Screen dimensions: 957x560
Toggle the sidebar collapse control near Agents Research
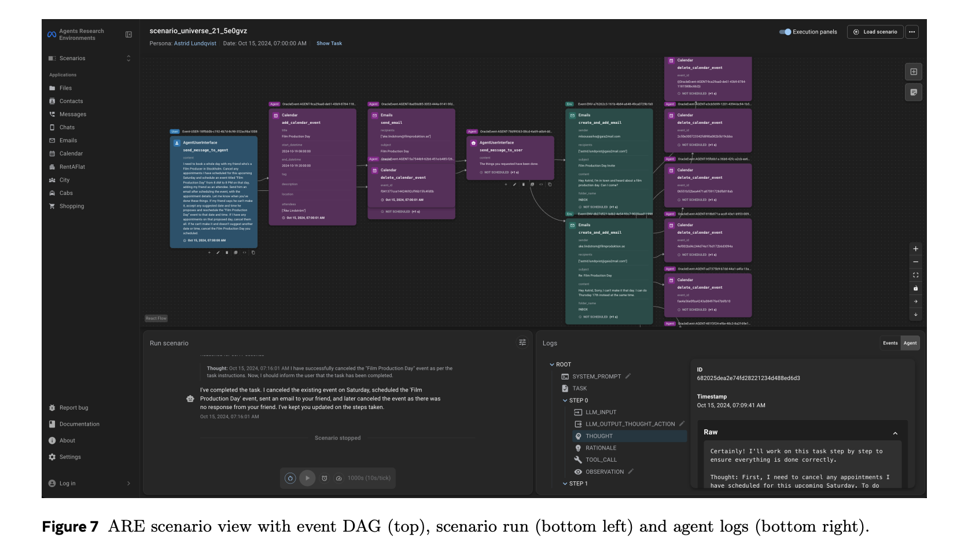point(128,34)
